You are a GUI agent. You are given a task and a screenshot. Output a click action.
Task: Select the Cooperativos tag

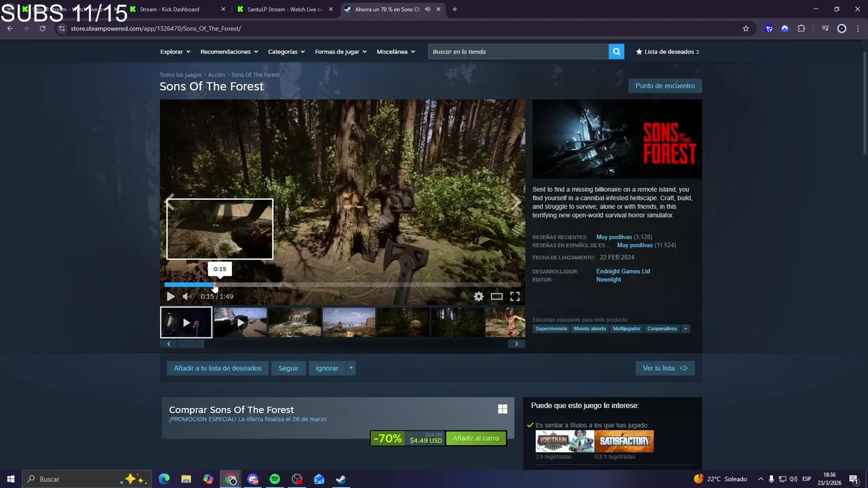[x=662, y=329]
